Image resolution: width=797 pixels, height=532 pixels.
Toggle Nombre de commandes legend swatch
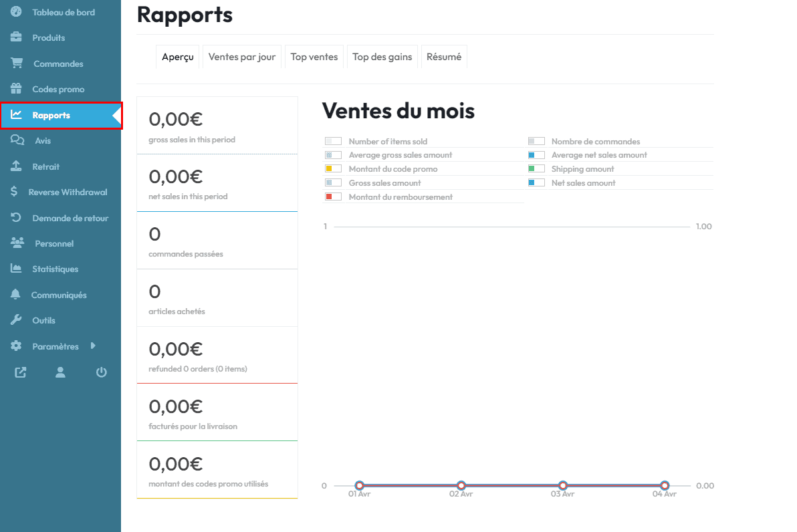coord(536,141)
